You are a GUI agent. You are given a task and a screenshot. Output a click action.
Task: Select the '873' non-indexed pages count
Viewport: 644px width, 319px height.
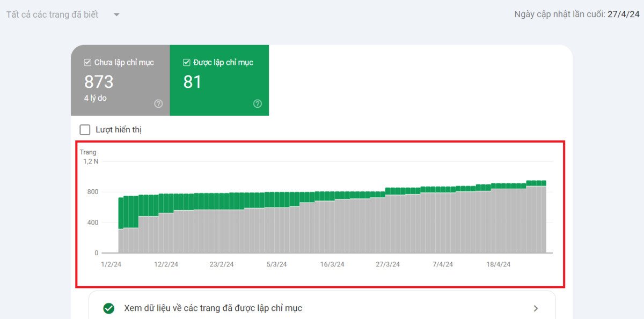(99, 81)
